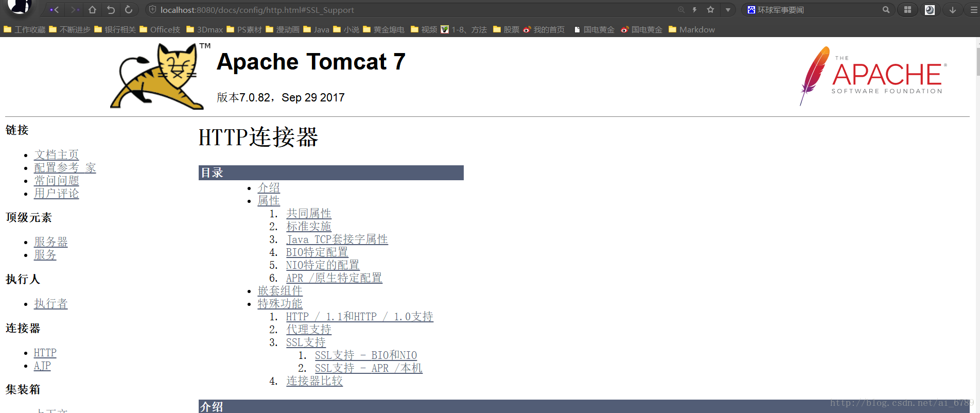Open the AJP connector sidebar link

click(x=42, y=366)
